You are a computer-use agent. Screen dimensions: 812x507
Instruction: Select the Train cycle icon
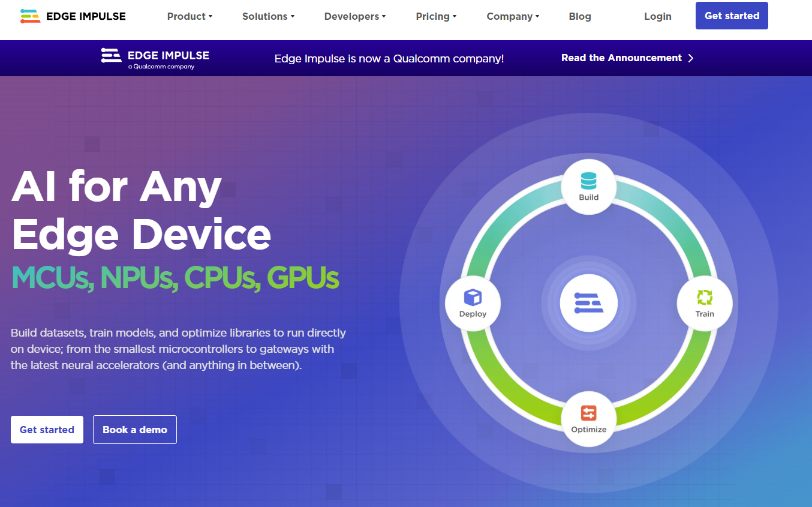point(704,297)
